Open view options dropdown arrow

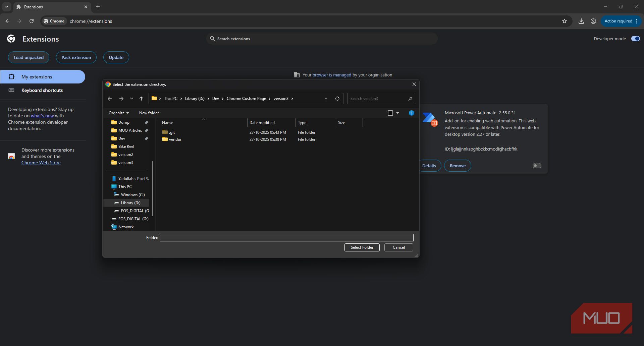coord(398,113)
